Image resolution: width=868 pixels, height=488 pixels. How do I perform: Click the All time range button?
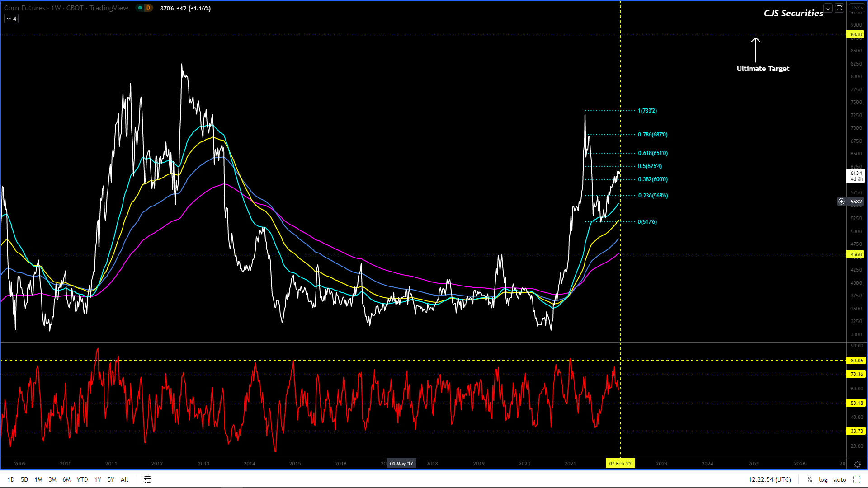click(x=124, y=479)
